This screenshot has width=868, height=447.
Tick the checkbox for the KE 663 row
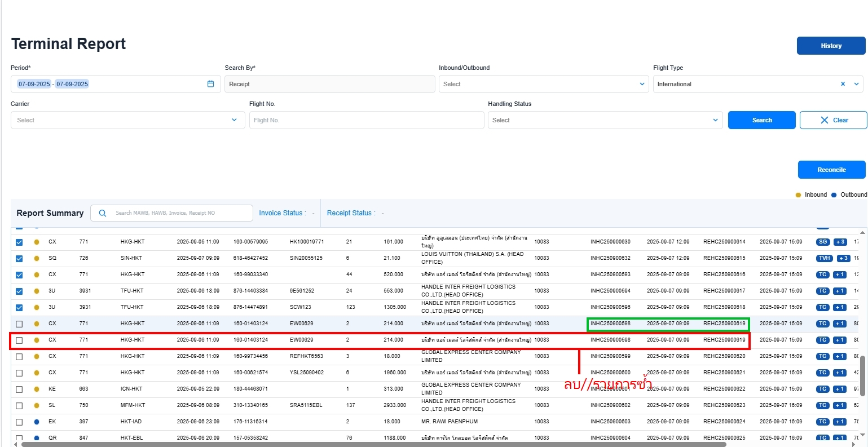click(19, 390)
